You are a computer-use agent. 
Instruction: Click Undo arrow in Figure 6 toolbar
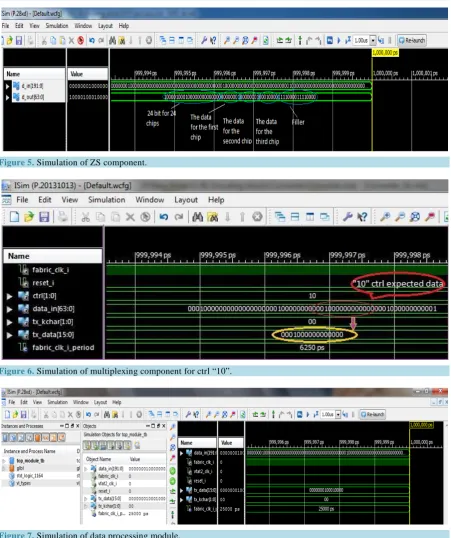[164, 217]
